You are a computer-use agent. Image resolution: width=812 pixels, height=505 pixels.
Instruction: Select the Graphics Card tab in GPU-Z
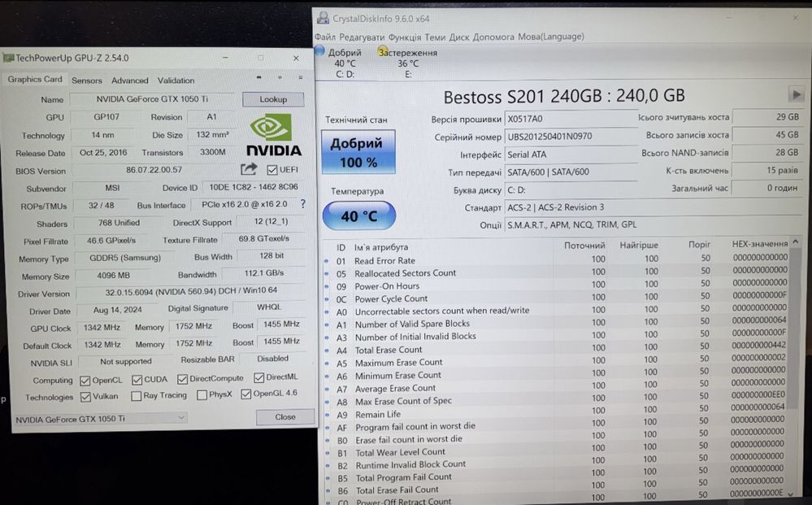[x=35, y=79]
